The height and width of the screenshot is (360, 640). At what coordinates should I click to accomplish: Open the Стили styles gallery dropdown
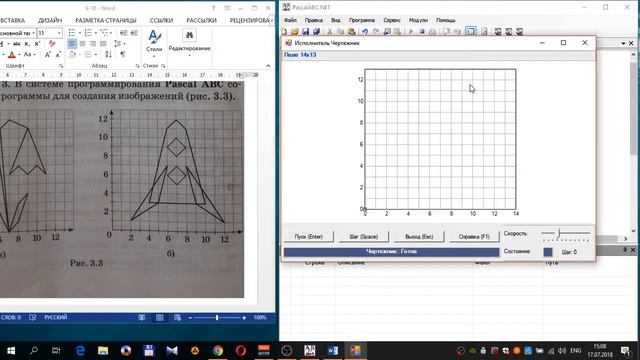coord(154,42)
